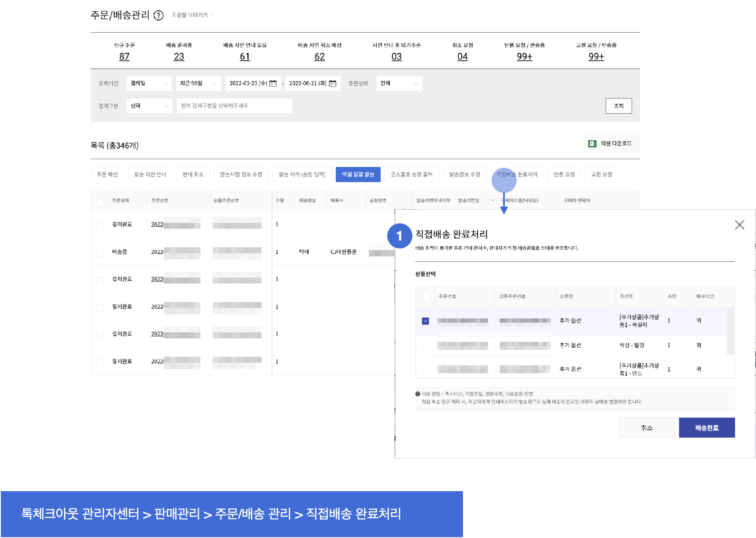756x538 pixels.
Task: Close the 직접배송 완료처리 dialog
Action: click(x=739, y=225)
